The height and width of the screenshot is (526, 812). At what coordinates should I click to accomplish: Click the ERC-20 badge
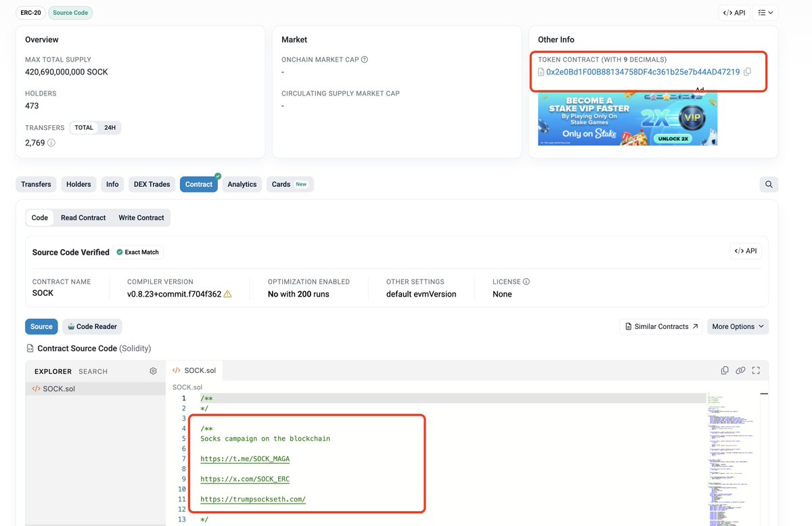[x=30, y=13]
